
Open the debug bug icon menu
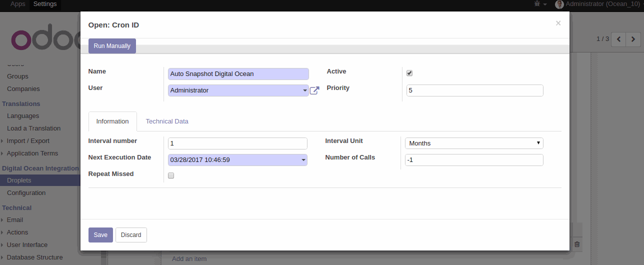click(x=539, y=4)
